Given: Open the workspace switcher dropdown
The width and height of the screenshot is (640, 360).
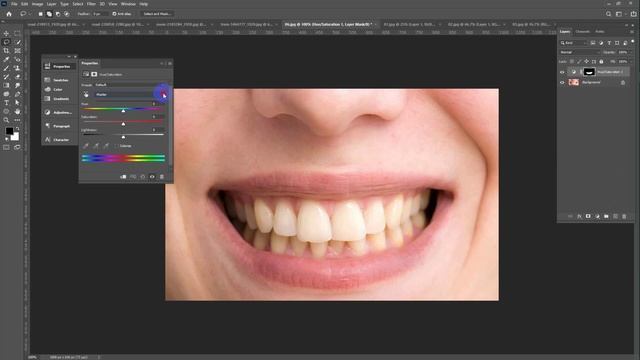Looking at the screenshot, I should pos(620,14).
